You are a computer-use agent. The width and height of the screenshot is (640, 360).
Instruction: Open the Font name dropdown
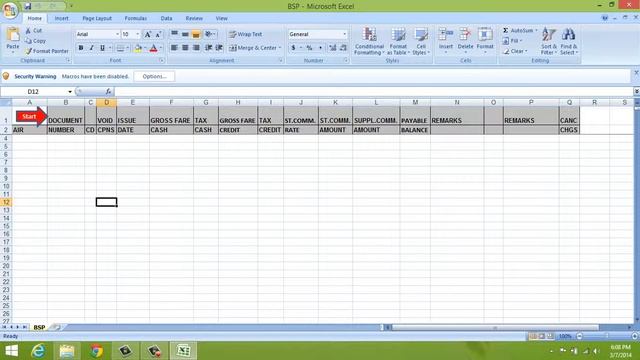[x=117, y=34]
